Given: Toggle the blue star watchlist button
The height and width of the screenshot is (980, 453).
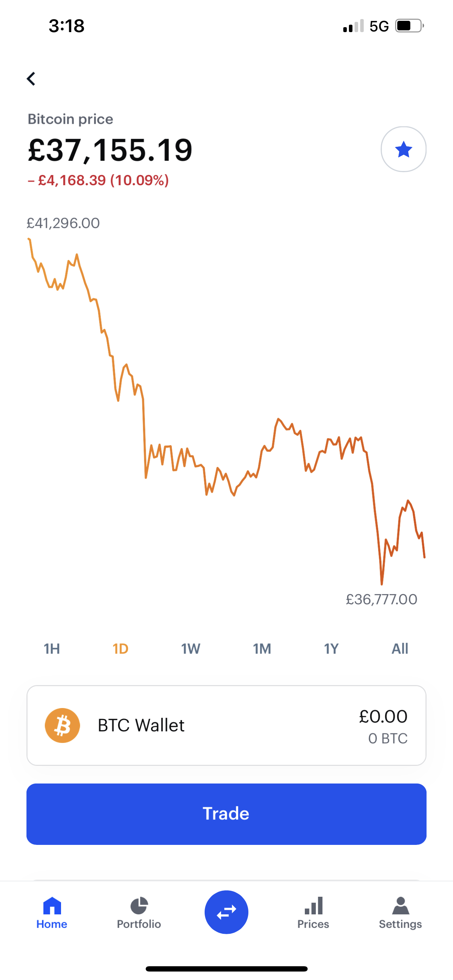Looking at the screenshot, I should pos(403,149).
